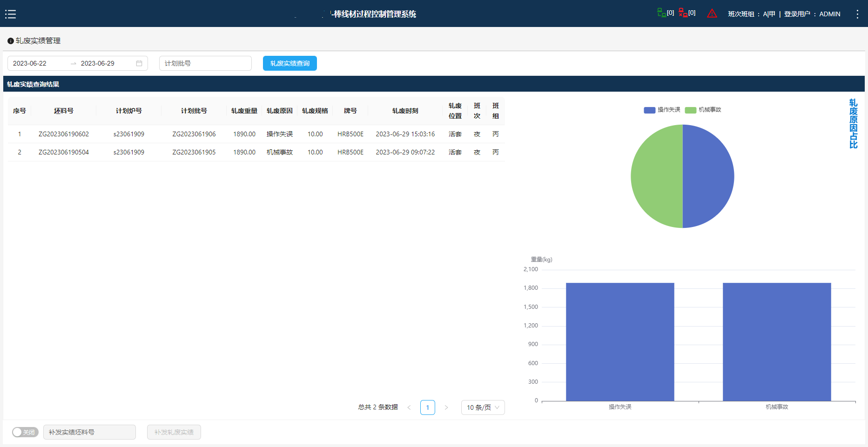This screenshot has width=868, height=447.
Task: Click the 计划炉号 column header
Action: 129,111
